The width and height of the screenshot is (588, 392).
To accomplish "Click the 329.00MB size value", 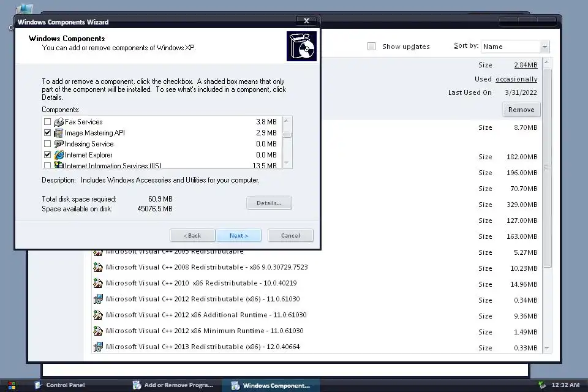I will [522, 205].
